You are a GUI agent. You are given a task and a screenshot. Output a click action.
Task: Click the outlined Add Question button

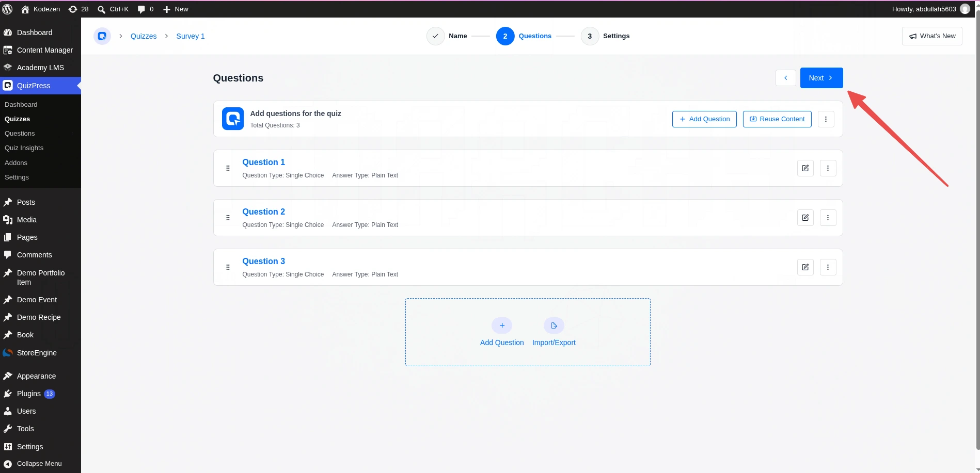(704, 119)
